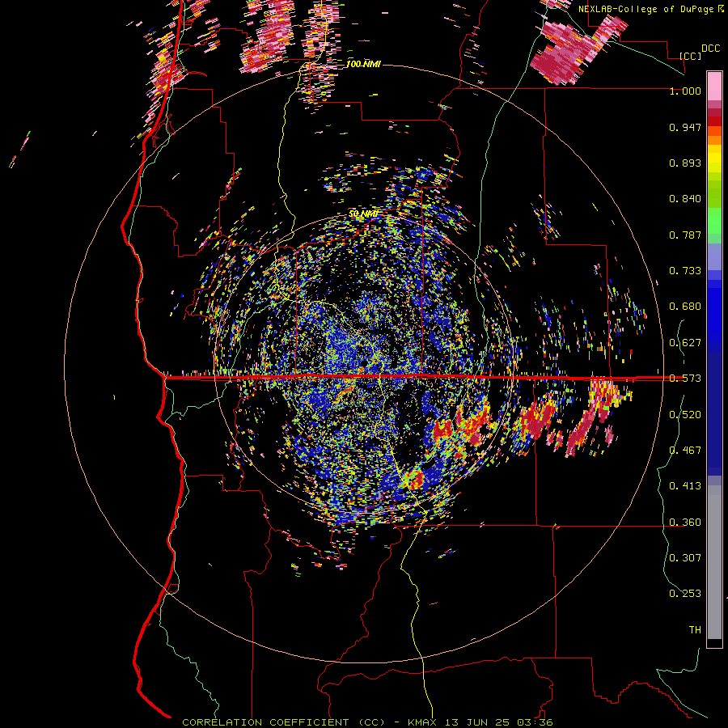Pick the red color bar segment
728x728 pixels.
pos(714,121)
